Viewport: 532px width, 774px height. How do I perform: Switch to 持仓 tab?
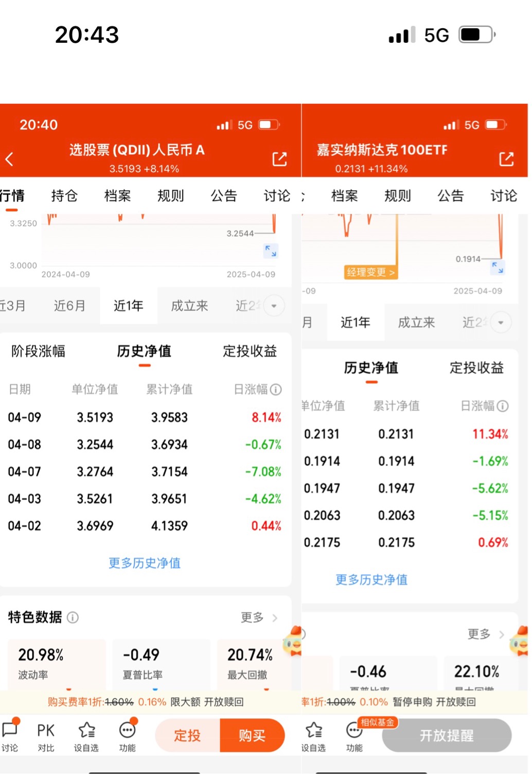point(64,196)
